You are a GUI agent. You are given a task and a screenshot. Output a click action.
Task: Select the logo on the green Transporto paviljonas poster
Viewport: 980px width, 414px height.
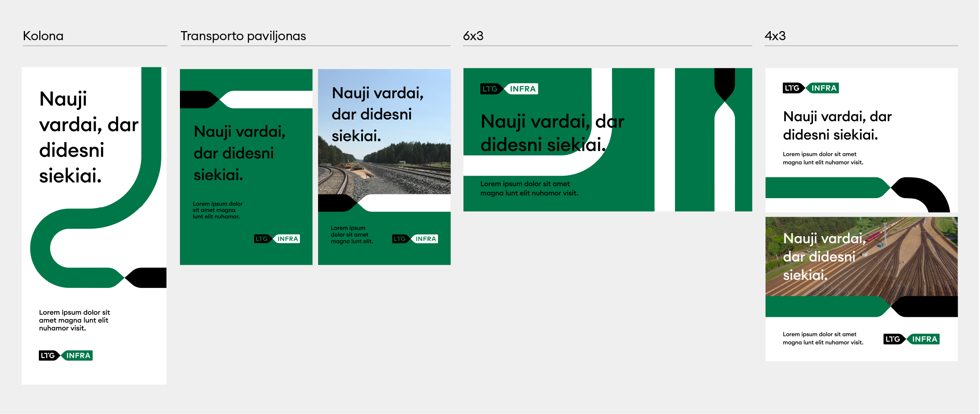[277, 239]
